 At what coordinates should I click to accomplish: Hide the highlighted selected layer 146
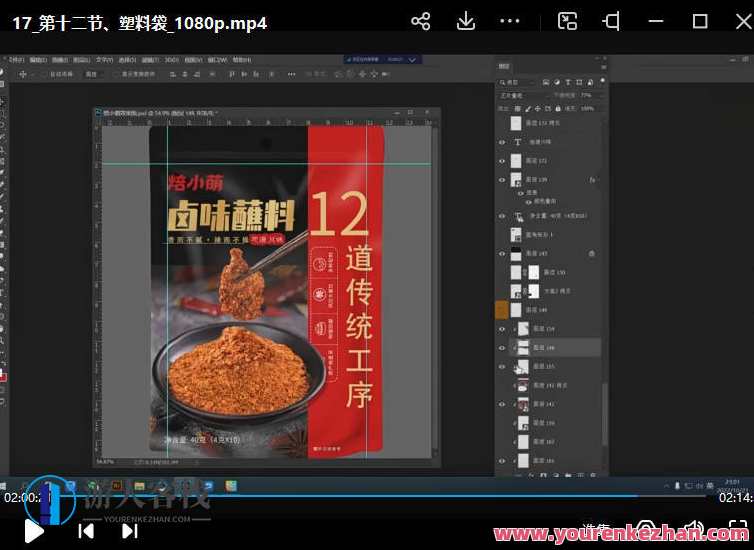click(x=502, y=348)
